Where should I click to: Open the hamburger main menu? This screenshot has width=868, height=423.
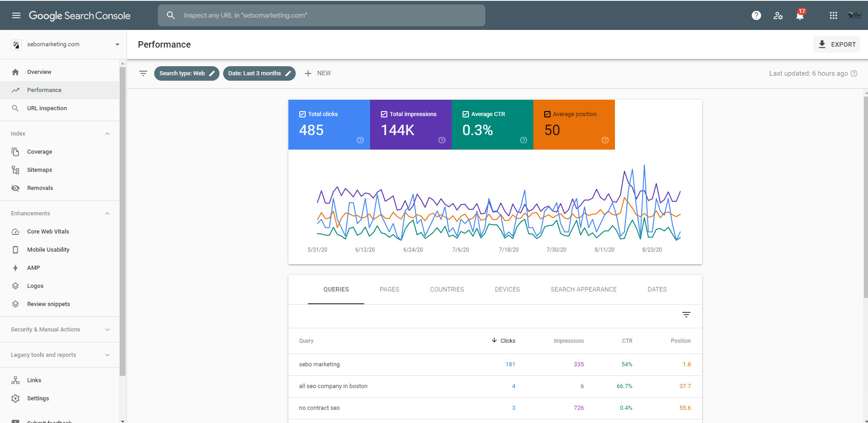coord(16,15)
